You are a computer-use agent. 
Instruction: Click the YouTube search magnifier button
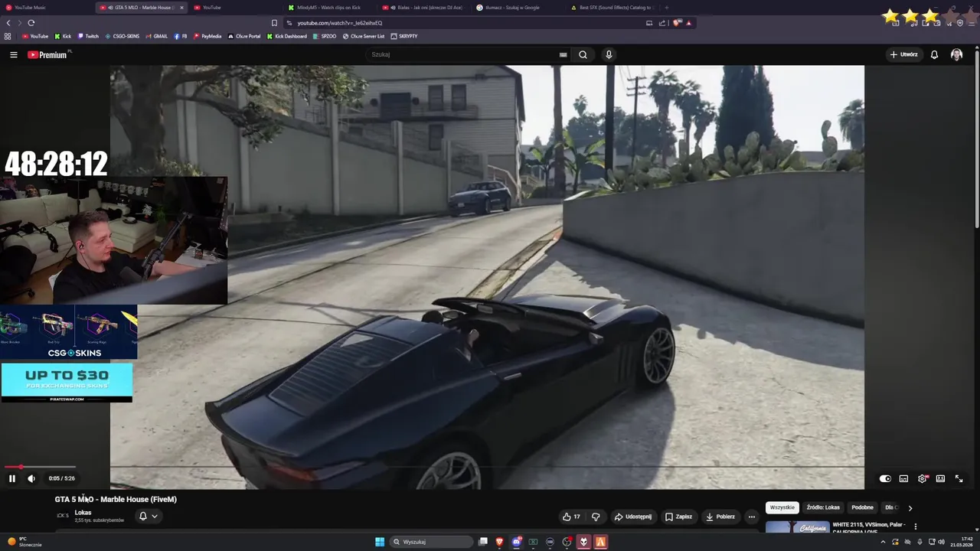[583, 54]
